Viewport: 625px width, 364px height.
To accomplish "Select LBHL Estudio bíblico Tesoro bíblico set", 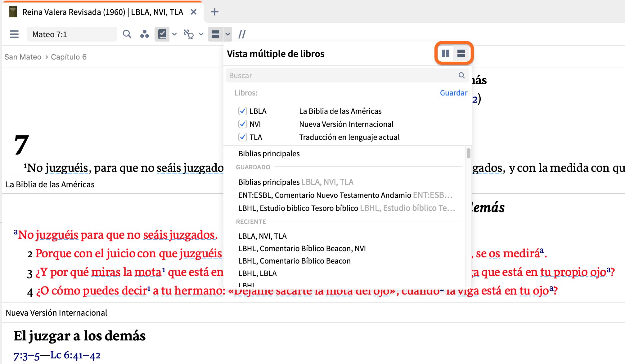I will (x=347, y=208).
